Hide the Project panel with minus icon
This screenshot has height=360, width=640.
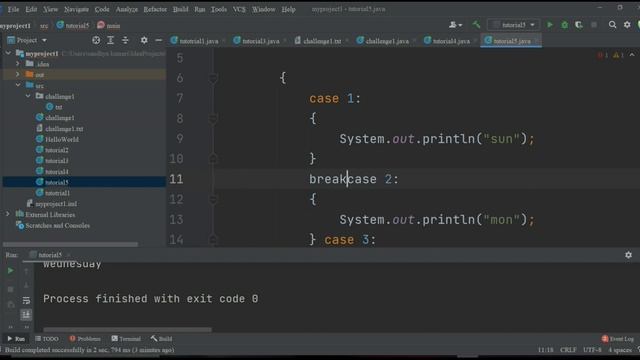tap(159, 40)
